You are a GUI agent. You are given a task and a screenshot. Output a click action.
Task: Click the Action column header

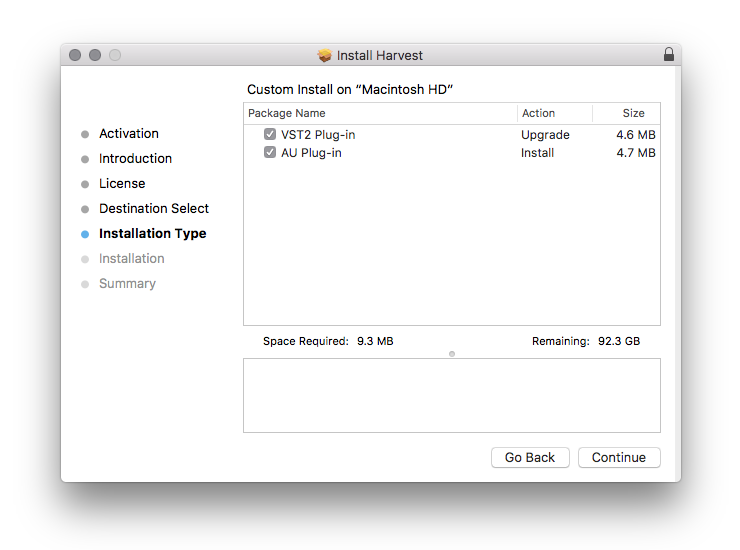pos(555,113)
